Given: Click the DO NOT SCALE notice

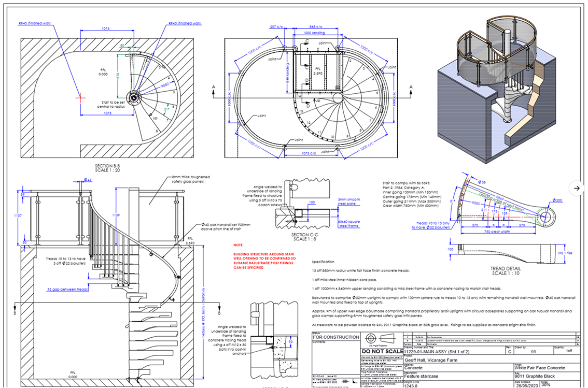Looking at the screenshot, I should 382,351.
